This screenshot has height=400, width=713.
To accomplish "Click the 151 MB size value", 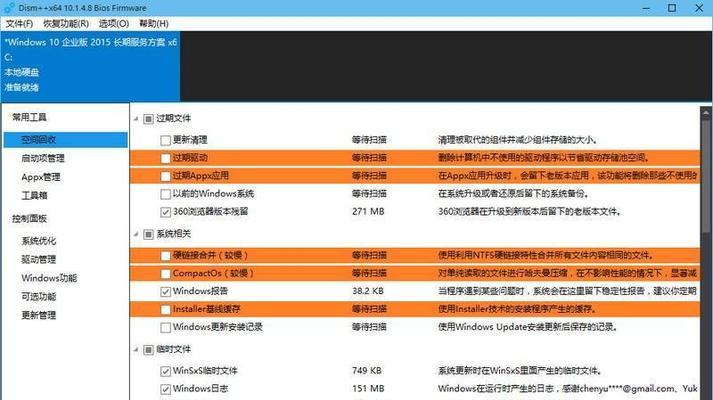I will pos(368,389).
